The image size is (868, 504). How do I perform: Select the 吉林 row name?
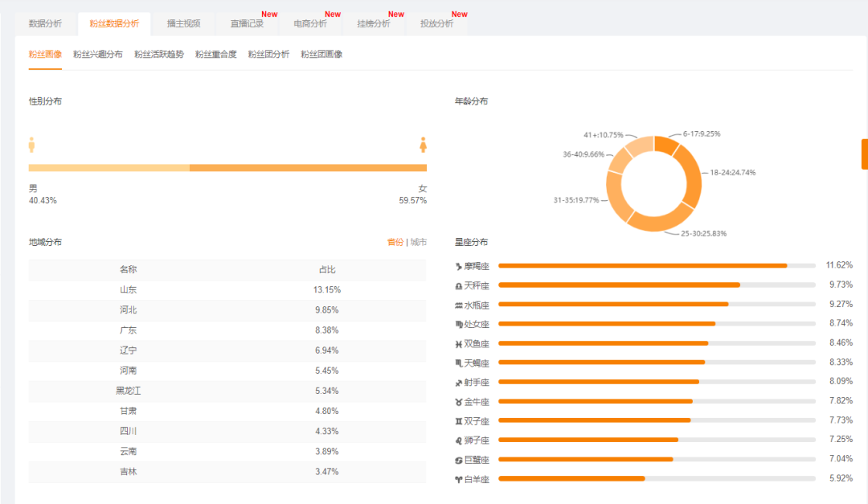[x=128, y=472]
